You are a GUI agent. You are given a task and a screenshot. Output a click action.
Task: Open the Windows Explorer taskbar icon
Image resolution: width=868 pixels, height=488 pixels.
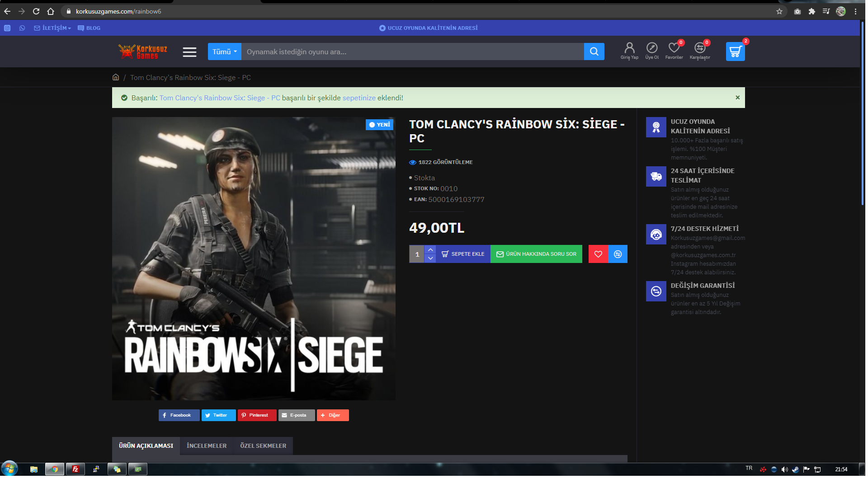(x=34, y=469)
